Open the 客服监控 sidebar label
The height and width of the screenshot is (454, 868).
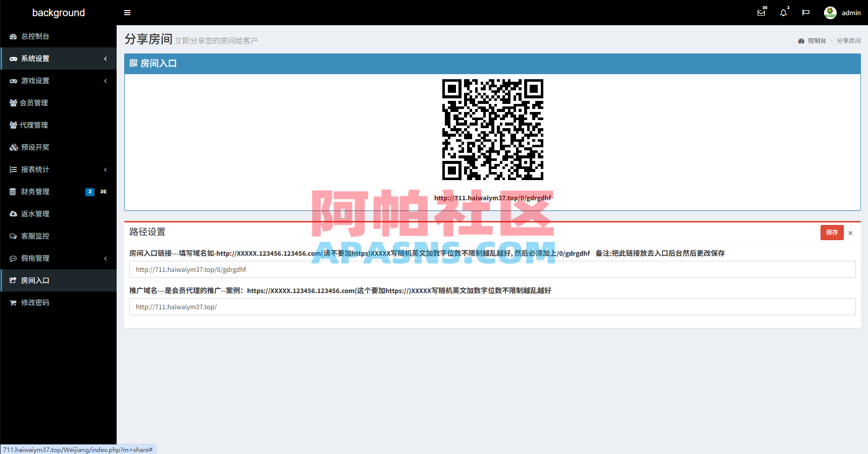point(35,236)
